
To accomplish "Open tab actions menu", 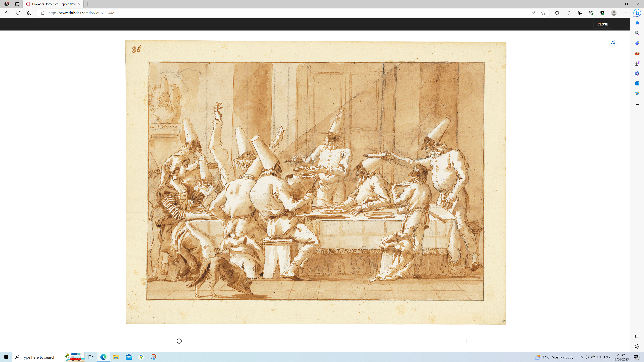I will click(x=17, y=4).
